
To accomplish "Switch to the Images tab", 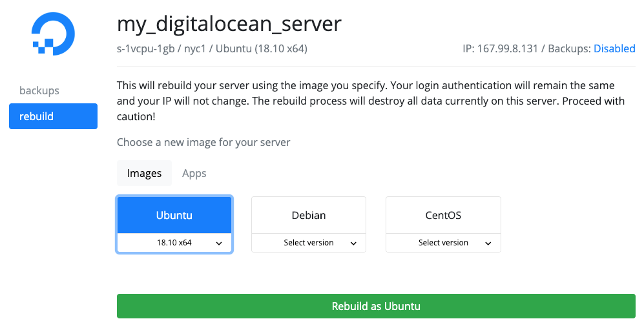I will click(144, 173).
